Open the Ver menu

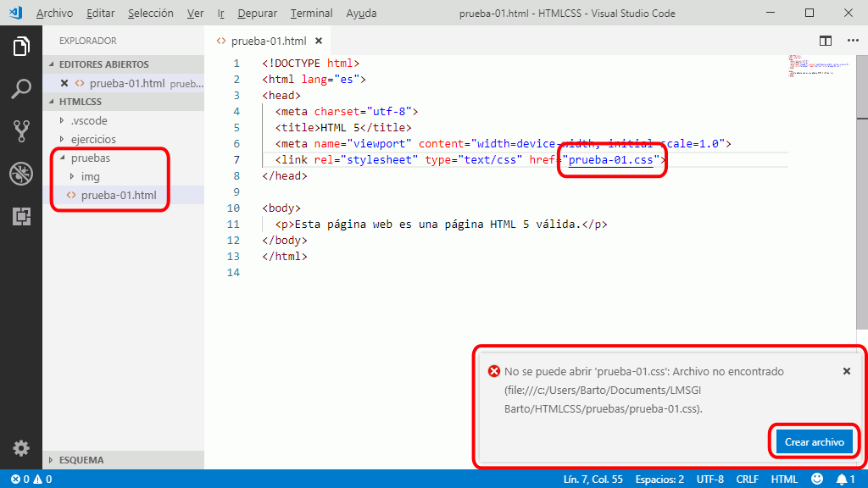195,13
